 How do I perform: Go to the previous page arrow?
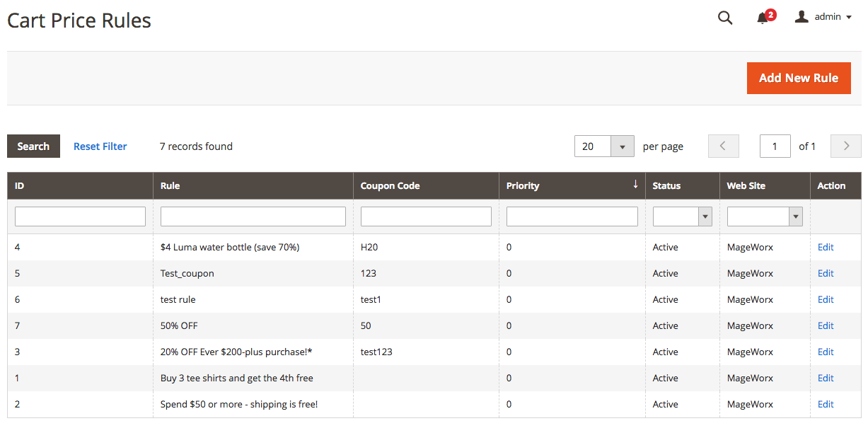pyautogui.click(x=723, y=146)
